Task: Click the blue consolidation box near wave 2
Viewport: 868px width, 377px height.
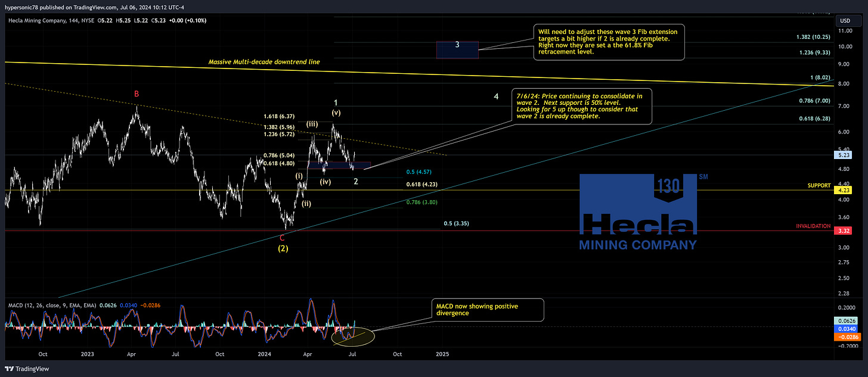Action: [339, 165]
